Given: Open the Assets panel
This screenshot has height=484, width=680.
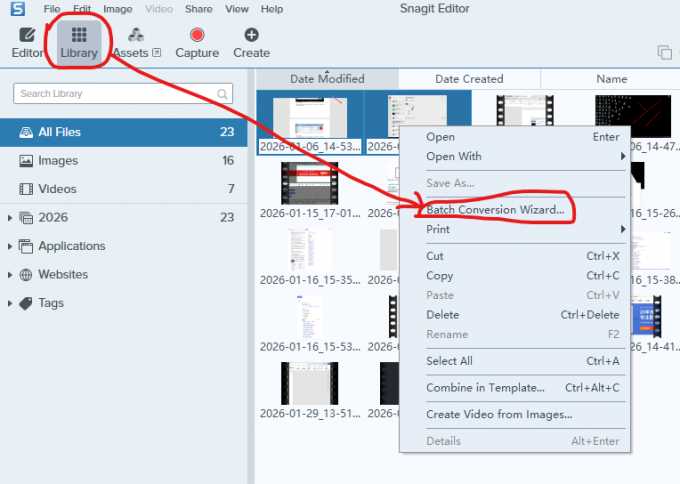Looking at the screenshot, I should (136, 43).
